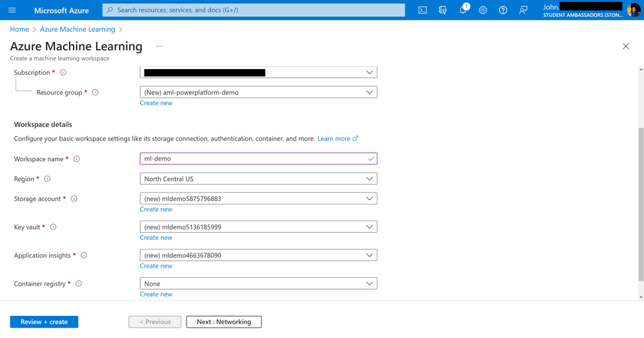Click search magnifier icon in search bar
644x338 pixels.
pos(110,10)
